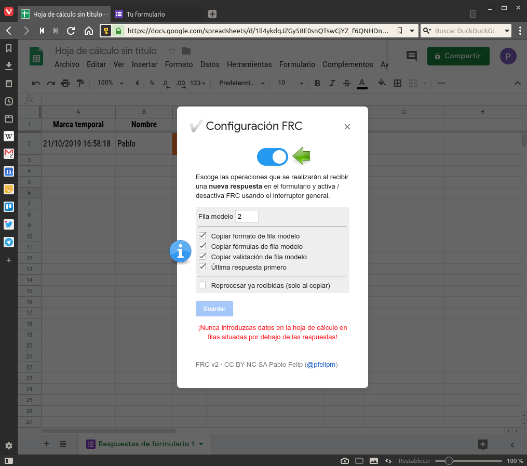Click the Google Sheets home logo
527x466 pixels.
[x=36, y=57]
